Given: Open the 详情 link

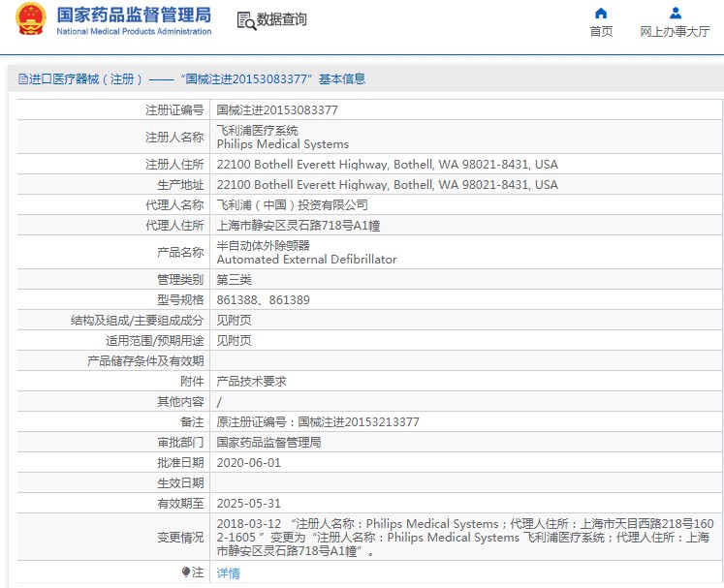Looking at the screenshot, I should tap(228, 573).
